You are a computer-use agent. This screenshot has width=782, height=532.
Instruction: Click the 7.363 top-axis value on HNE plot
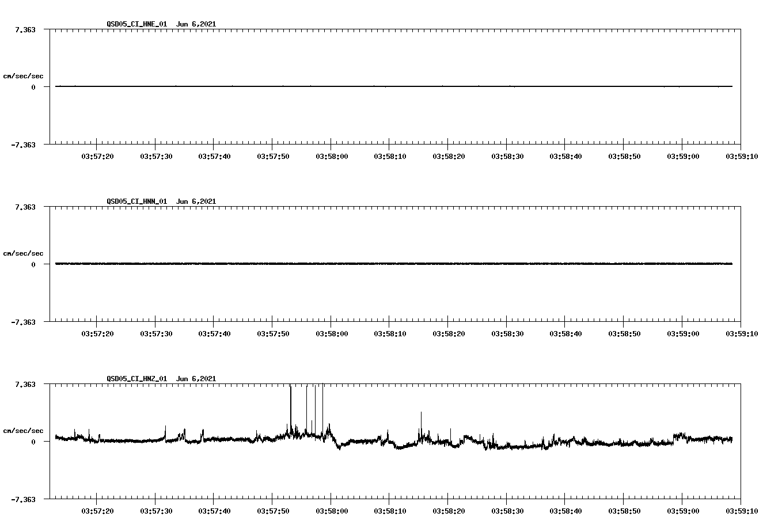[x=25, y=29]
